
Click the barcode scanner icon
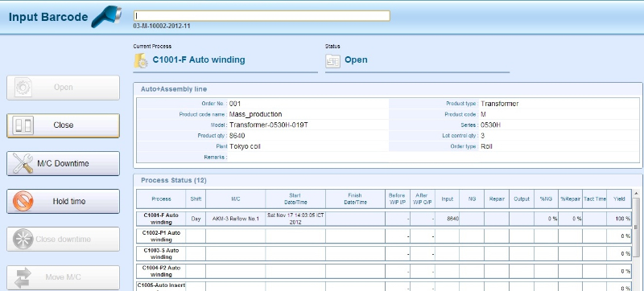click(x=106, y=17)
